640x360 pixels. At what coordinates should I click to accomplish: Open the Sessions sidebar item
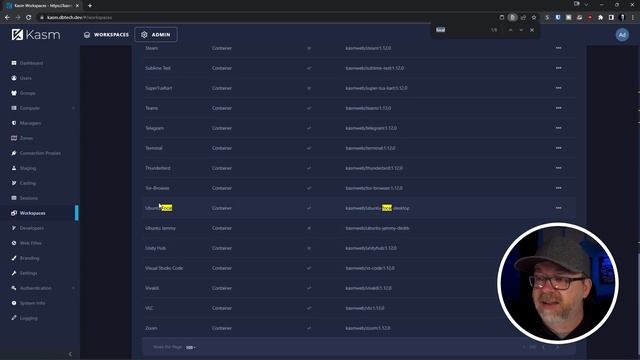tap(28, 198)
